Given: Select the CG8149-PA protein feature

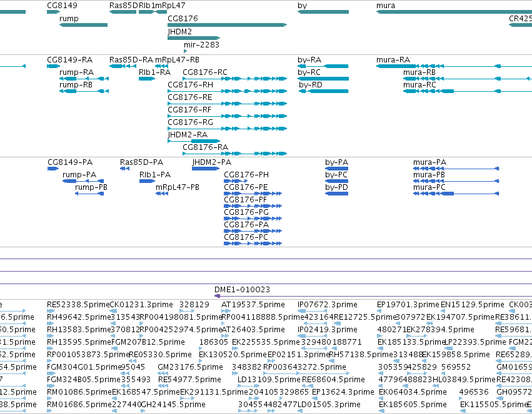Looking at the screenshot, I should 53,169.
